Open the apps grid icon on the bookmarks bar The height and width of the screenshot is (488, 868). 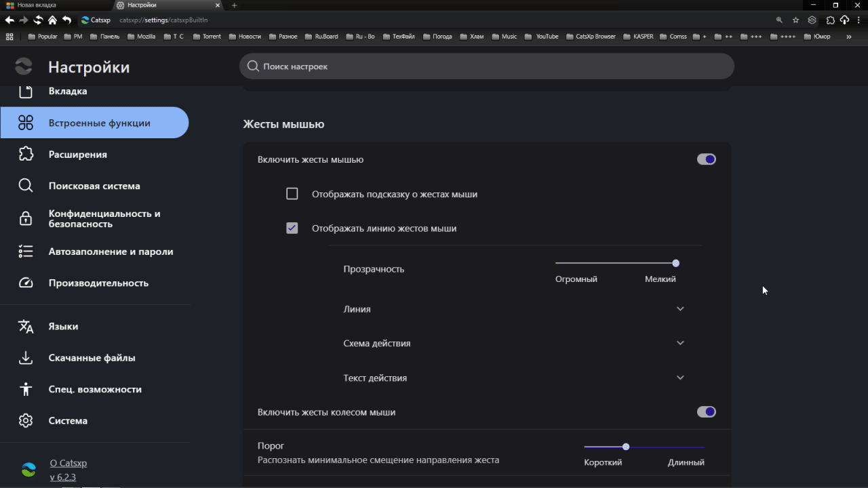tap(9, 37)
